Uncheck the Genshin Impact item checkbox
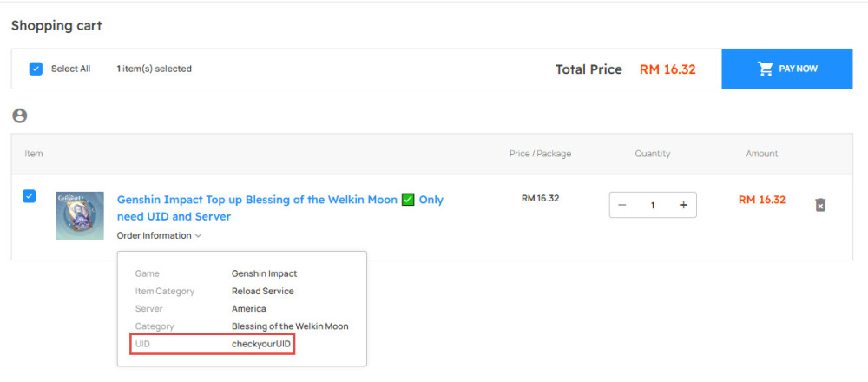 click(30, 196)
